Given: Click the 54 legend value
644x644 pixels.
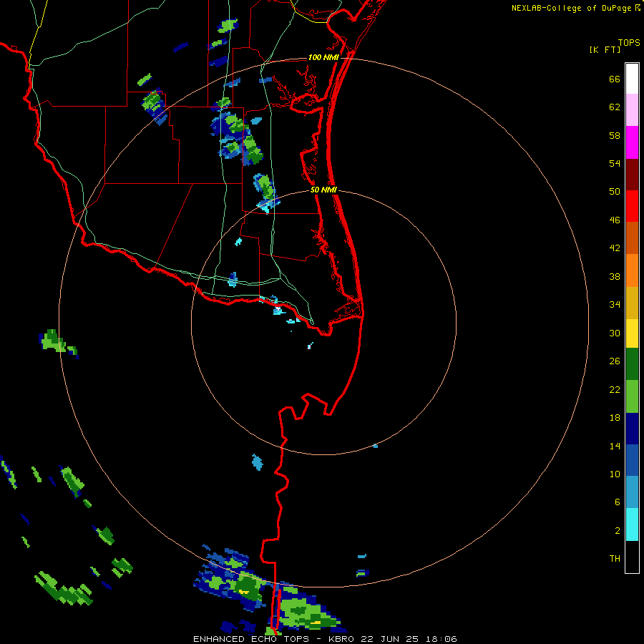Looking at the screenshot, I should [615, 163].
